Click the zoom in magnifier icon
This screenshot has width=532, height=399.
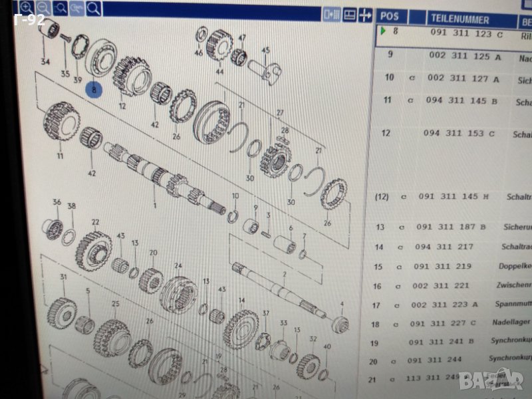click(x=27, y=7)
